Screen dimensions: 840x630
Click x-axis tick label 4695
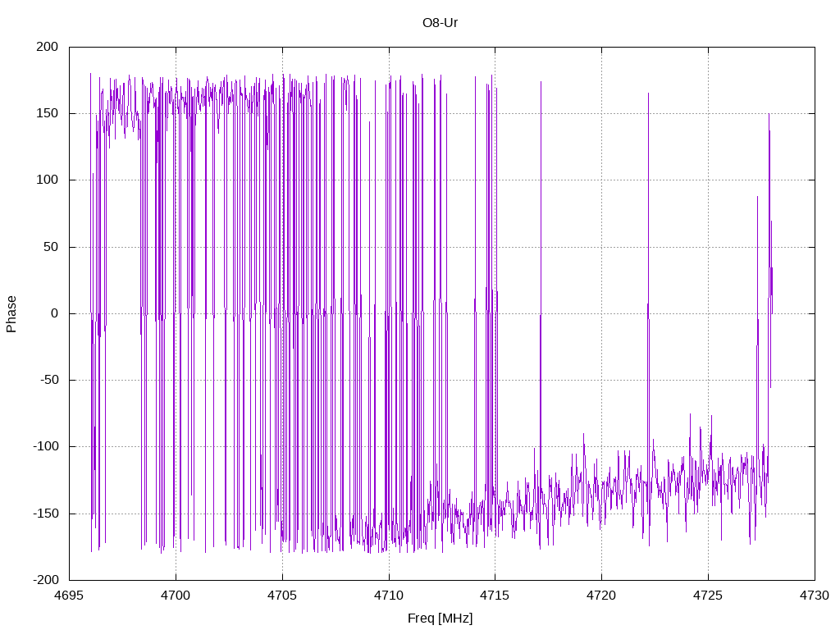pos(69,596)
